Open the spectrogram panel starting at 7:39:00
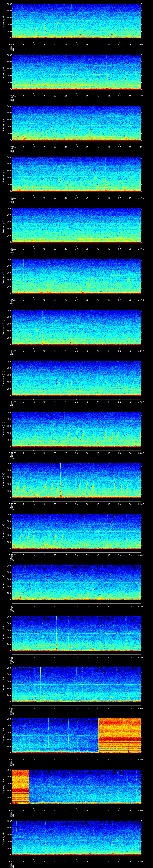This screenshot has width=153, height=868. coord(77,531)
